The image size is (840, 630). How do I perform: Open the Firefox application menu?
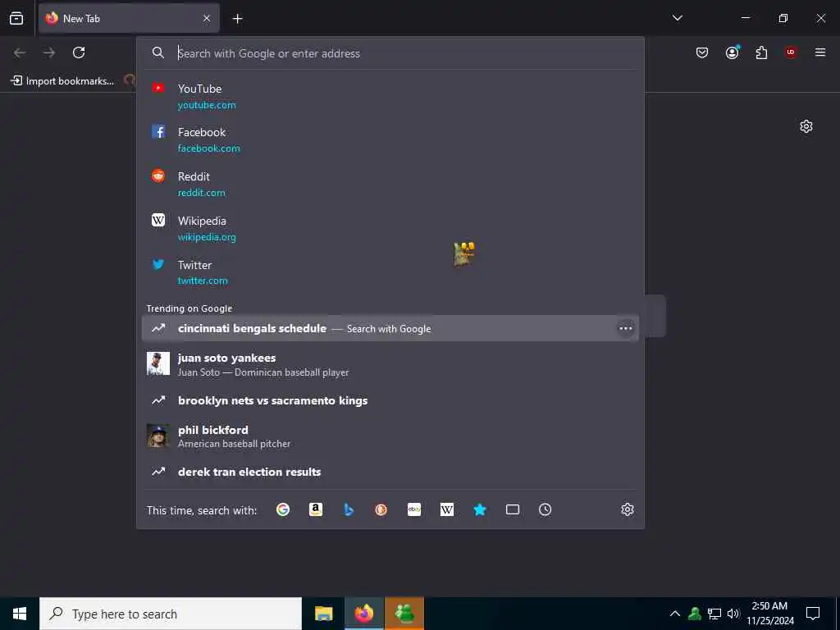click(x=820, y=52)
